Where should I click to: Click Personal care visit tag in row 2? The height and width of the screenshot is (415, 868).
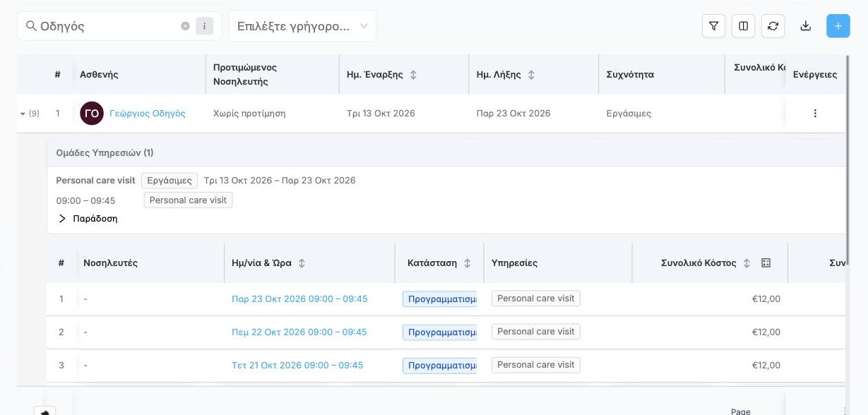[x=536, y=332]
